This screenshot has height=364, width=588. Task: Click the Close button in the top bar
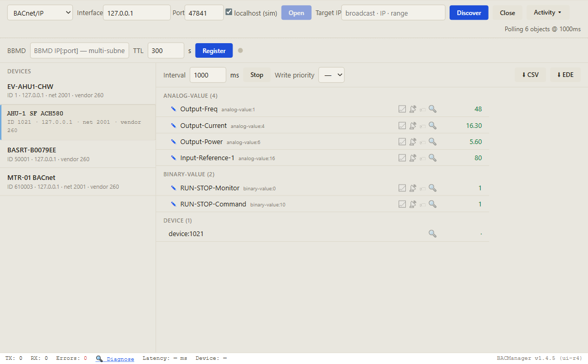[507, 13]
